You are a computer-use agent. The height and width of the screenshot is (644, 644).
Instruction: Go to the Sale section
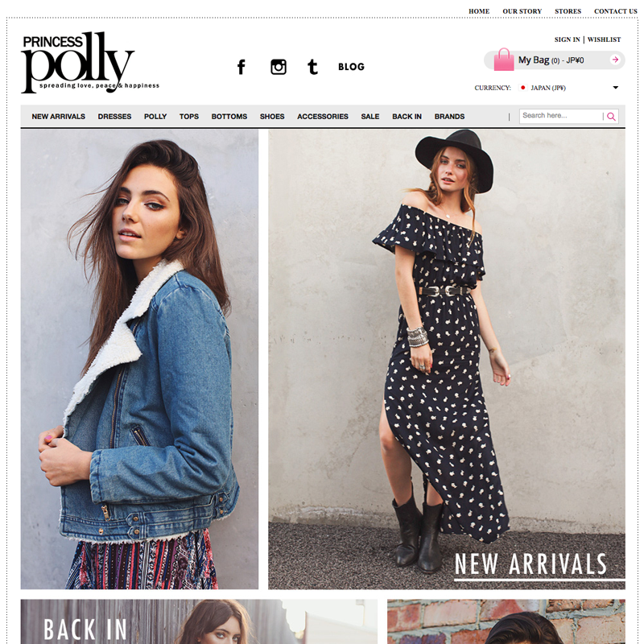click(x=370, y=117)
